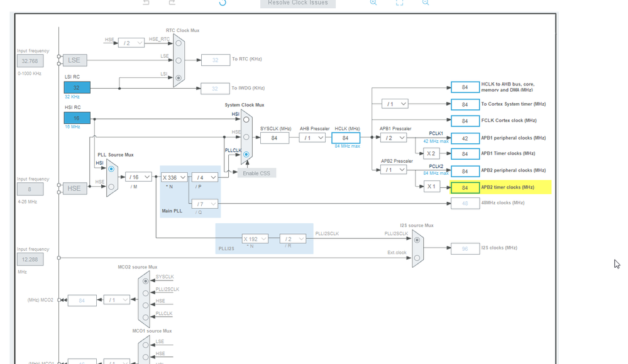This screenshot has width=628, height=364.
Task: Click the refresh clock tree icon
Action: coord(223,2)
